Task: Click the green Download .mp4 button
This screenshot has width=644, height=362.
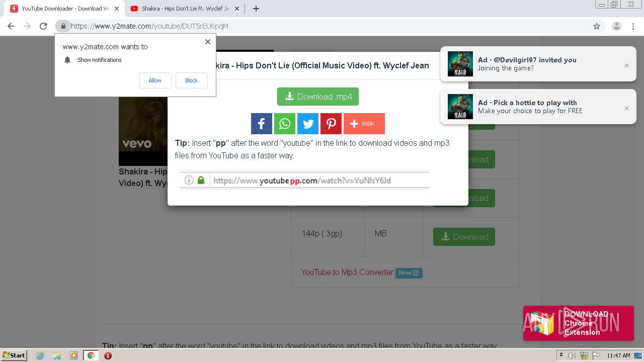Action: click(x=318, y=97)
